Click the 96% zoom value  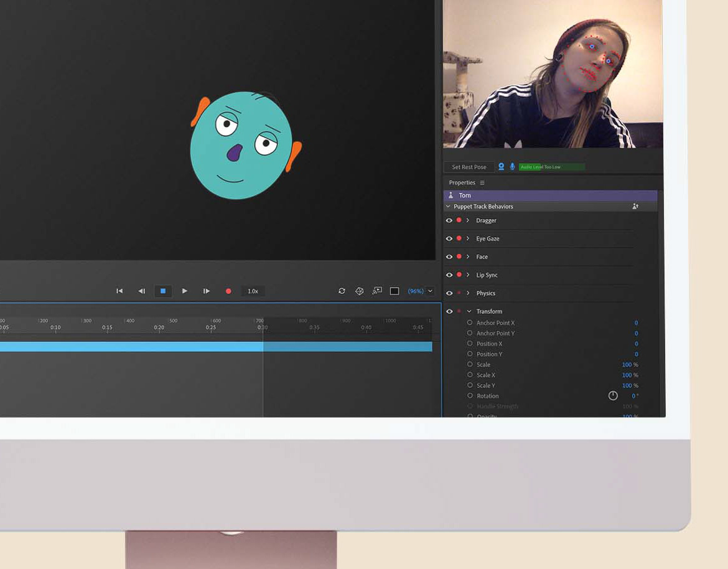(416, 291)
